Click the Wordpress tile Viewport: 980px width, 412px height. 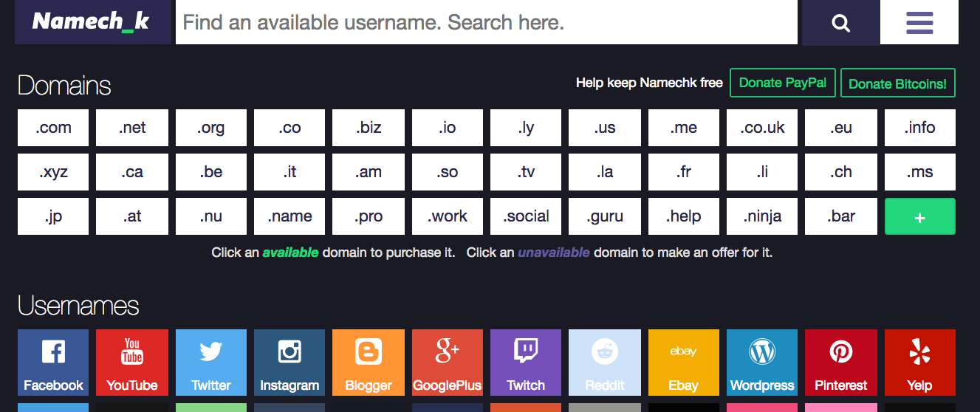click(x=762, y=363)
